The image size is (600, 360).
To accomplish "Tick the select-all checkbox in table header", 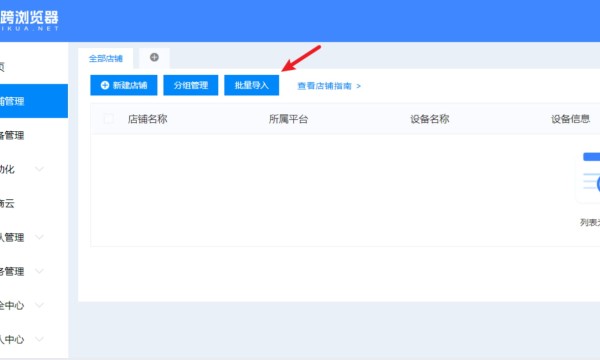I will pyautogui.click(x=109, y=119).
